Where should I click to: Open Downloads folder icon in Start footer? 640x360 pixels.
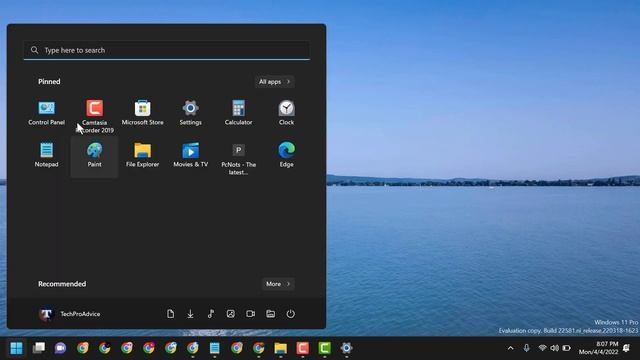tap(190, 313)
